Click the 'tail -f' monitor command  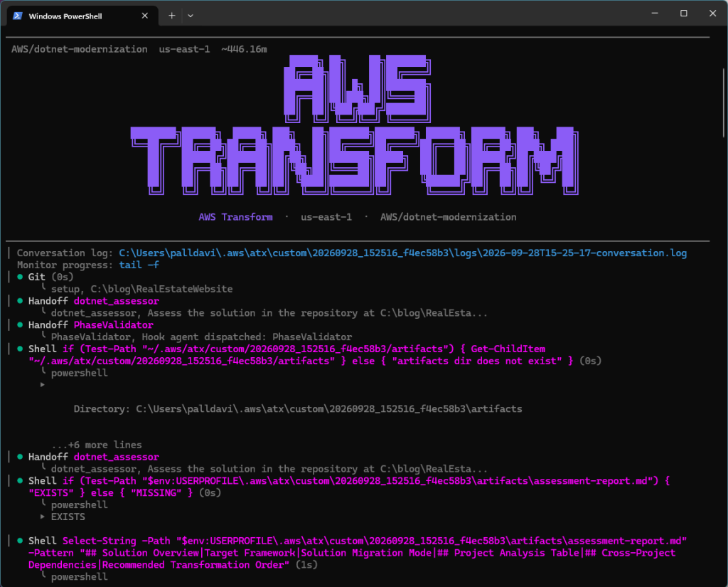coord(139,265)
